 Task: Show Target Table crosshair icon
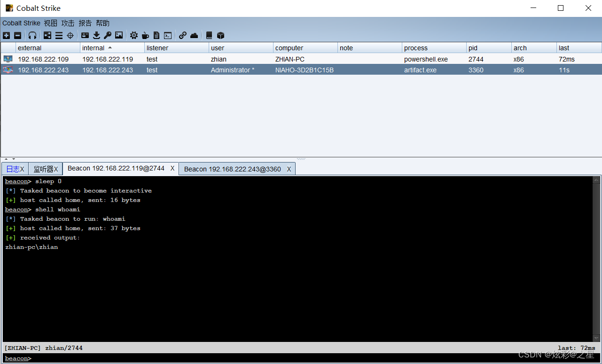(70, 35)
